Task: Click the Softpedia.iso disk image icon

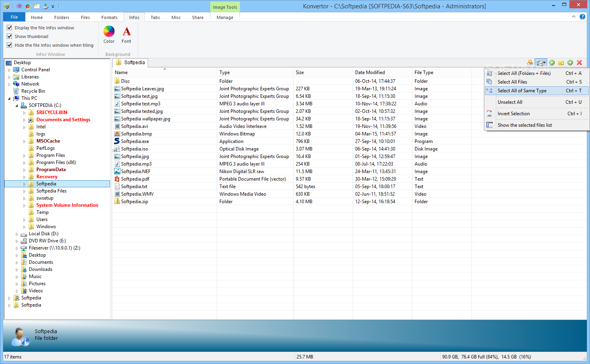Action: pyautogui.click(x=117, y=149)
